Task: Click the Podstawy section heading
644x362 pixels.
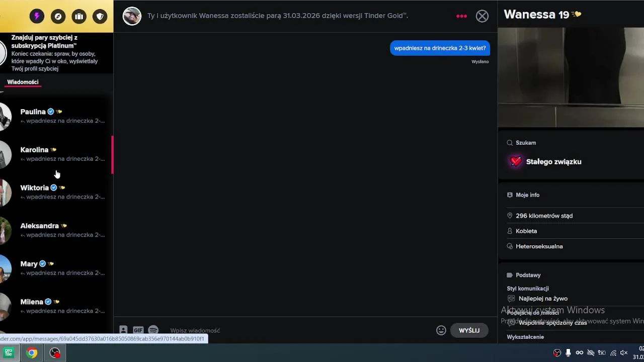Action: pos(528,275)
